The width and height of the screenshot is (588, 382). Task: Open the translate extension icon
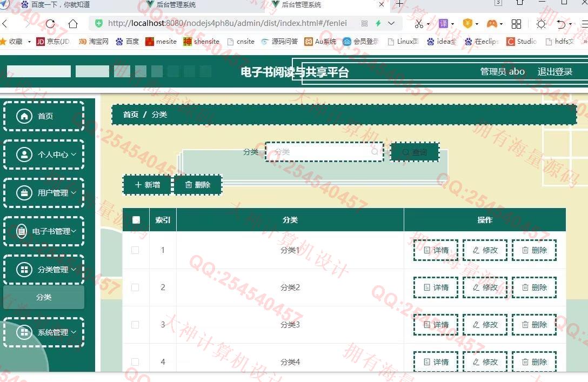443,24
